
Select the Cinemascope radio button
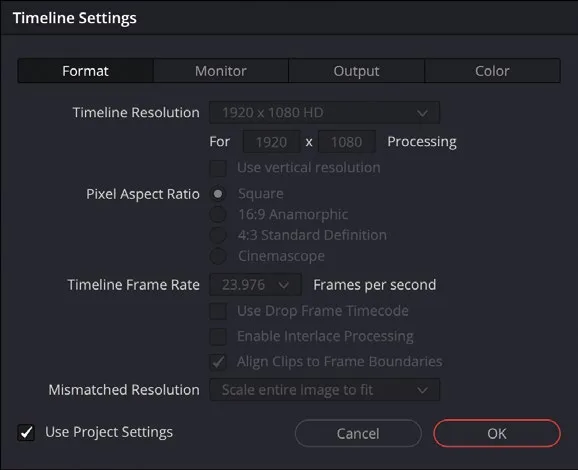point(218,256)
